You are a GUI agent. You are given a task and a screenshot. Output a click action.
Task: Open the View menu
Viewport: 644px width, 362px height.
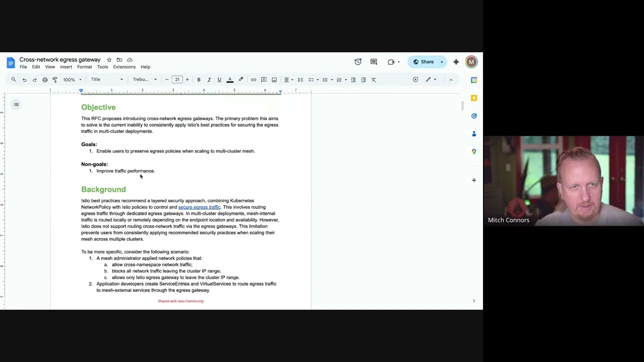pos(50,67)
